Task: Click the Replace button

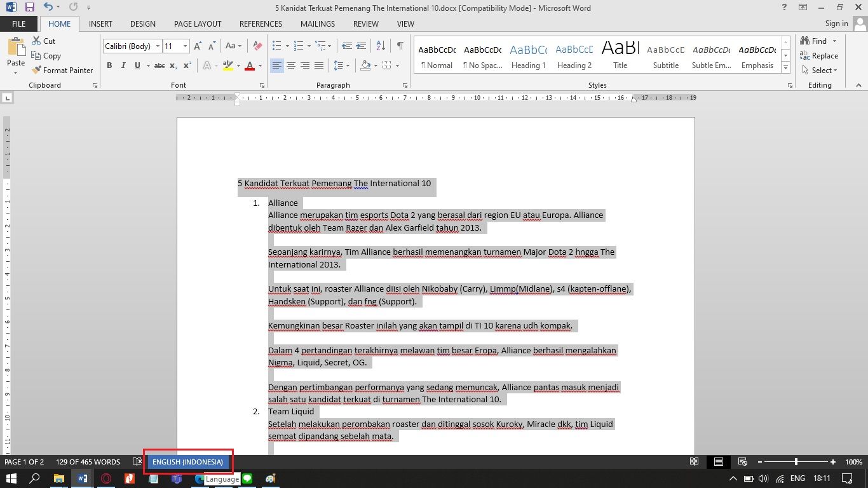Action: point(820,56)
